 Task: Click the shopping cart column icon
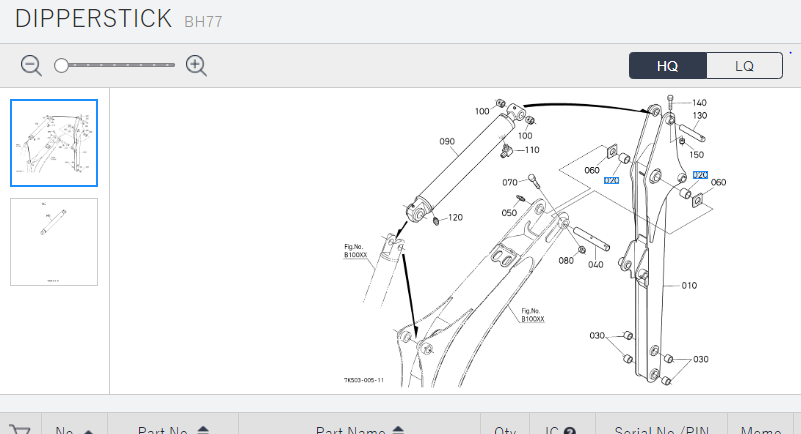(20, 430)
